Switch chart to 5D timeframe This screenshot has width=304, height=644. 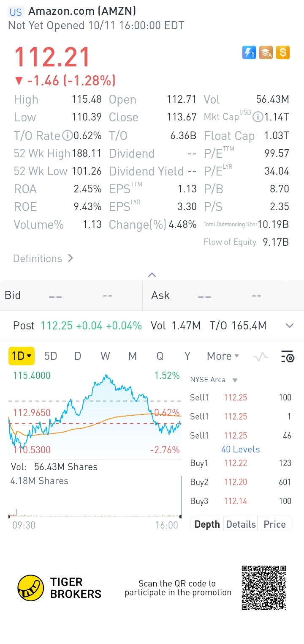click(51, 356)
